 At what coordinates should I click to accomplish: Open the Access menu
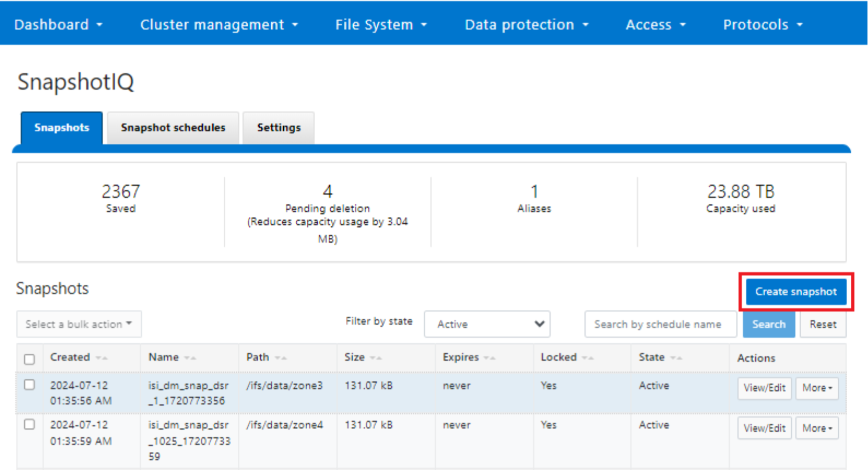pos(656,25)
